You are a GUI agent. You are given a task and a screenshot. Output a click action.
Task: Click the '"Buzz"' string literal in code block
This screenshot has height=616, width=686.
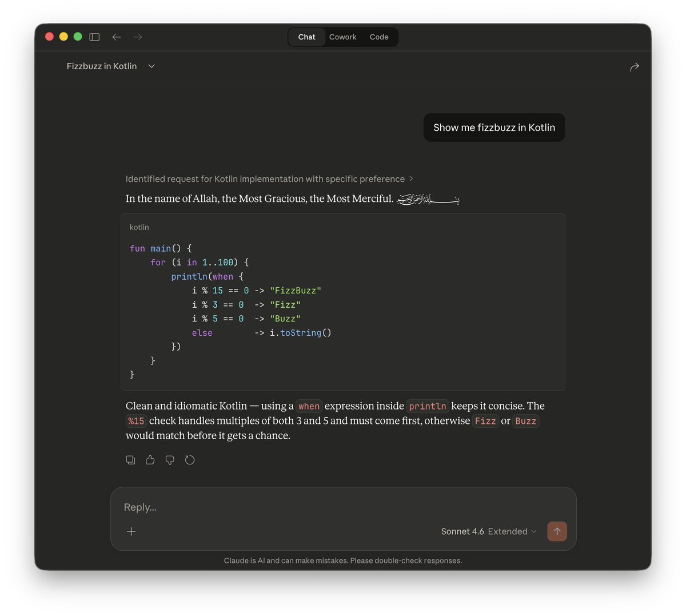click(285, 319)
